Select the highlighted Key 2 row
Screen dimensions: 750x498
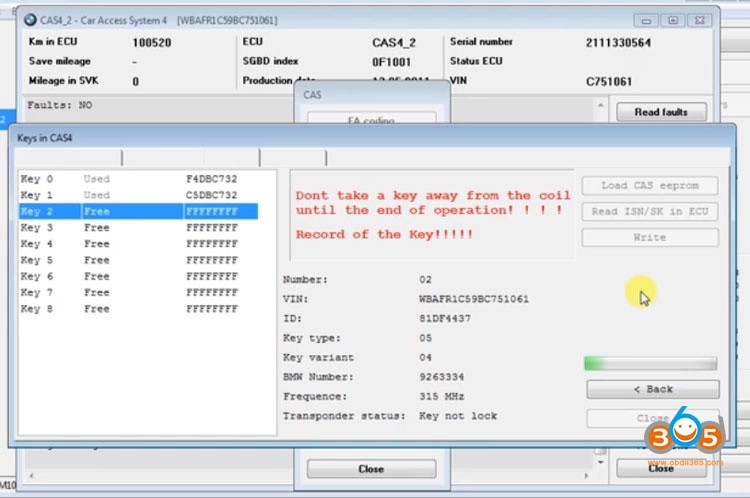coord(139,211)
